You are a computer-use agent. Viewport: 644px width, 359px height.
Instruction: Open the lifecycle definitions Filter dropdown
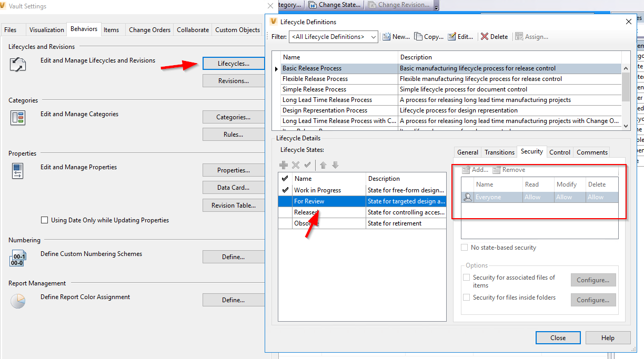coord(374,37)
